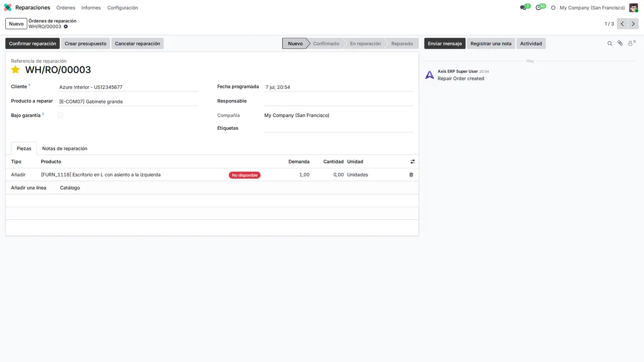The image size is (644, 362).
Task: Click Axis ERP Super User avatar
Action: pos(429,75)
